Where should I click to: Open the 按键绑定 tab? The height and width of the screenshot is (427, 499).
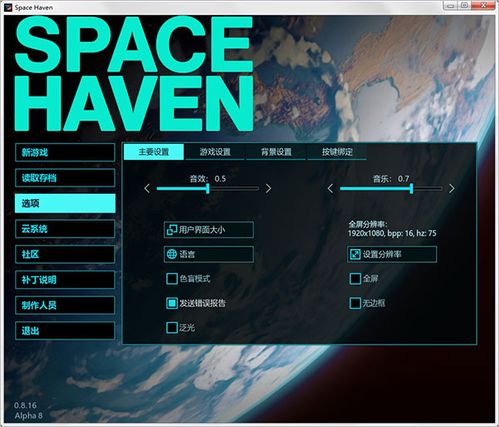(337, 152)
